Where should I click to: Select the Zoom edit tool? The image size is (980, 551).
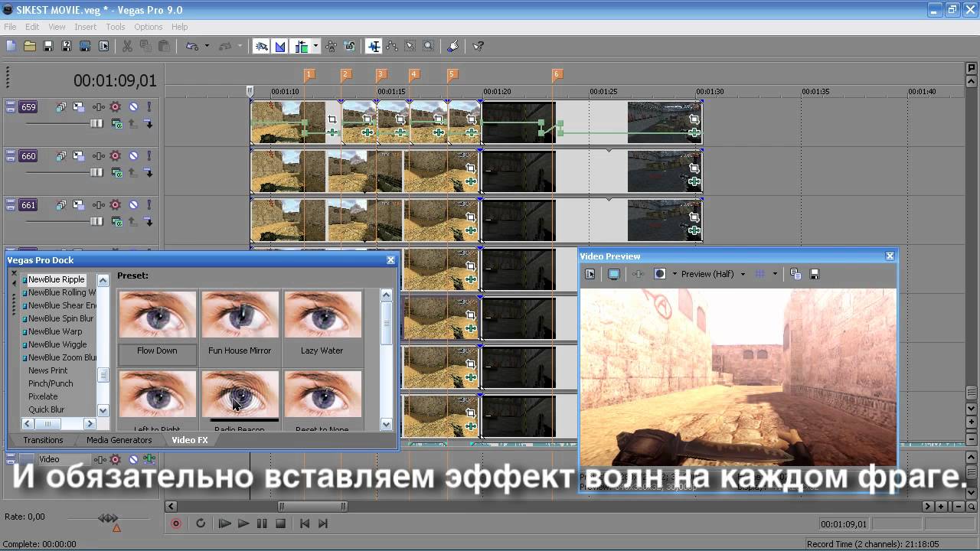click(x=428, y=47)
